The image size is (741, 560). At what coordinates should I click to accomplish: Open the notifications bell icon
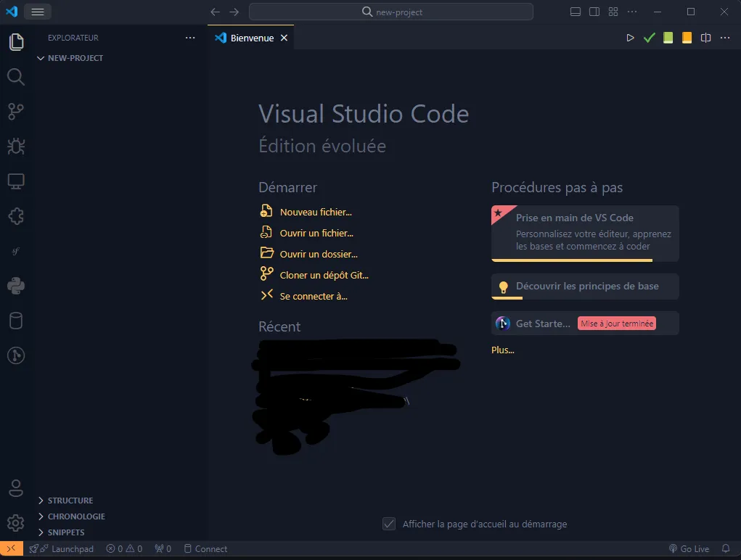[x=726, y=548]
